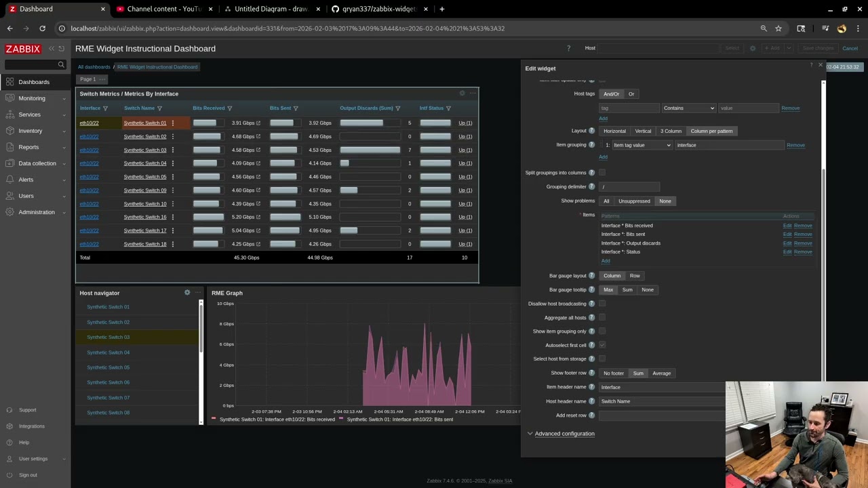Open the Item tag value grouping dropdown
The height and width of the screenshot is (488, 868).
[642, 145]
